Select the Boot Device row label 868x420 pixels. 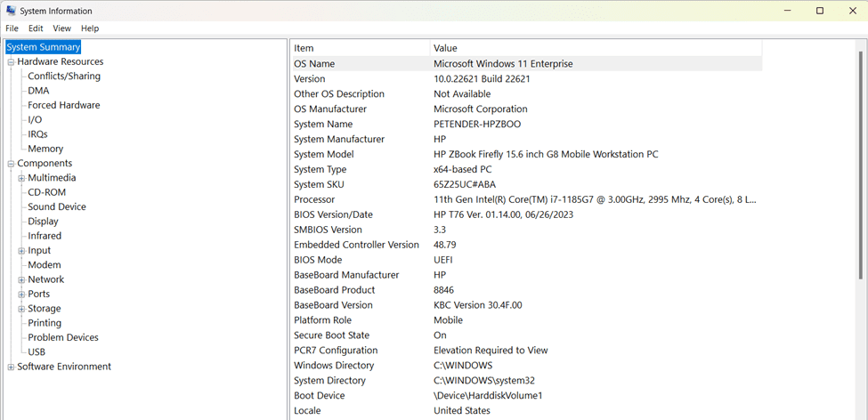tap(320, 396)
